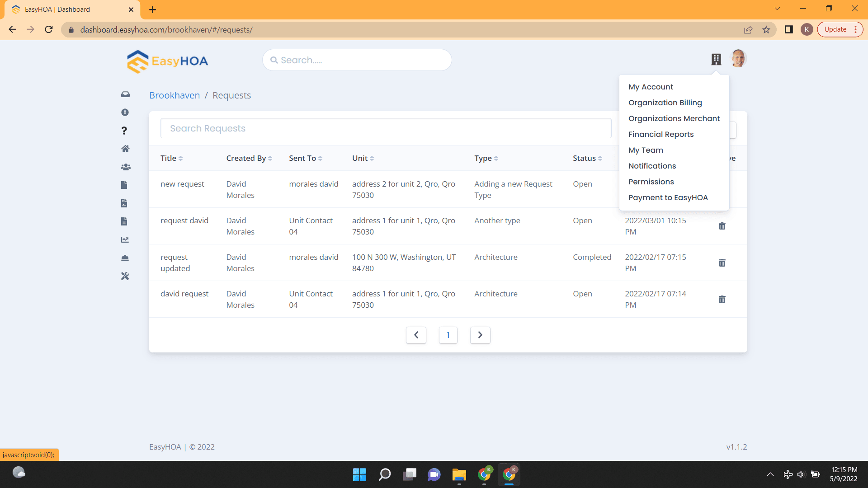Delete the 'request updated' row with trash icon

722,263
